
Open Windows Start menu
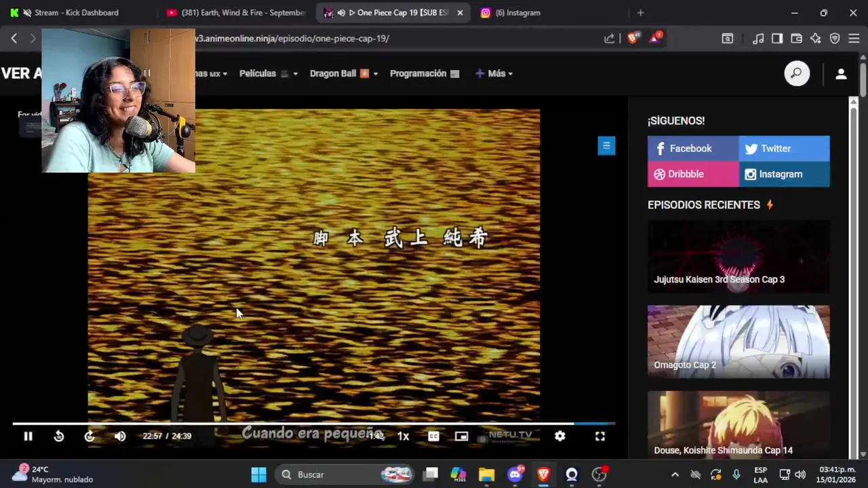[x=258, y=474]
